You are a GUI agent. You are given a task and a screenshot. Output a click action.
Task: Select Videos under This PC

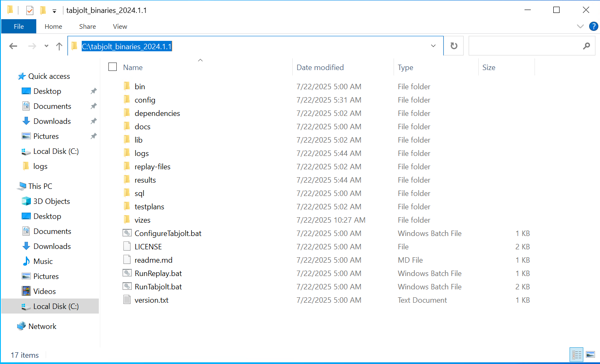[x=45, y=291]
